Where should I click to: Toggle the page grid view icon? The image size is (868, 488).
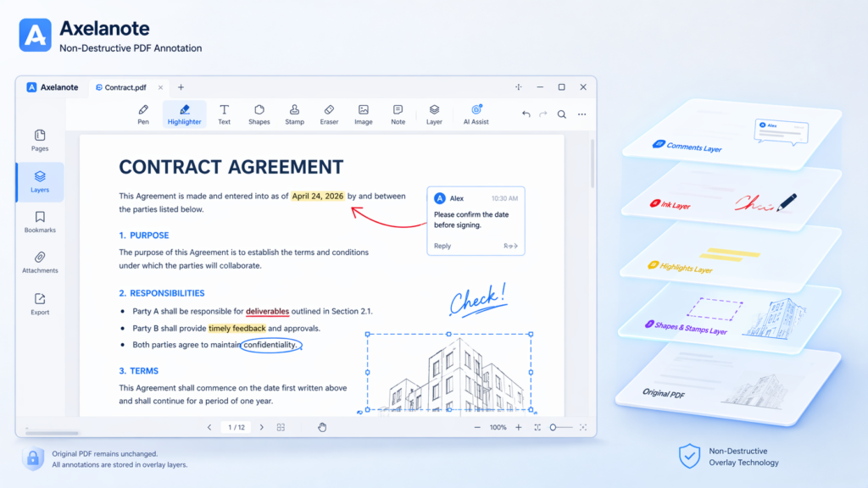(281, 427)
